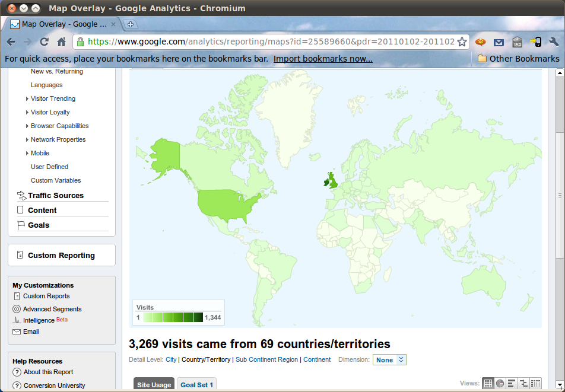Click the lightest green Visits legend swatch
This screenshot has height=392, width=565.
pos(148,317)
